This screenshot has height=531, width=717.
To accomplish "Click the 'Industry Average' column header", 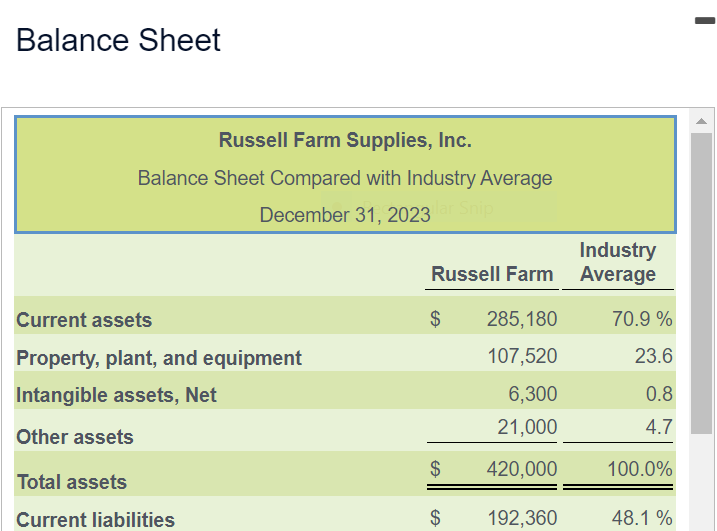I will 618,262.
